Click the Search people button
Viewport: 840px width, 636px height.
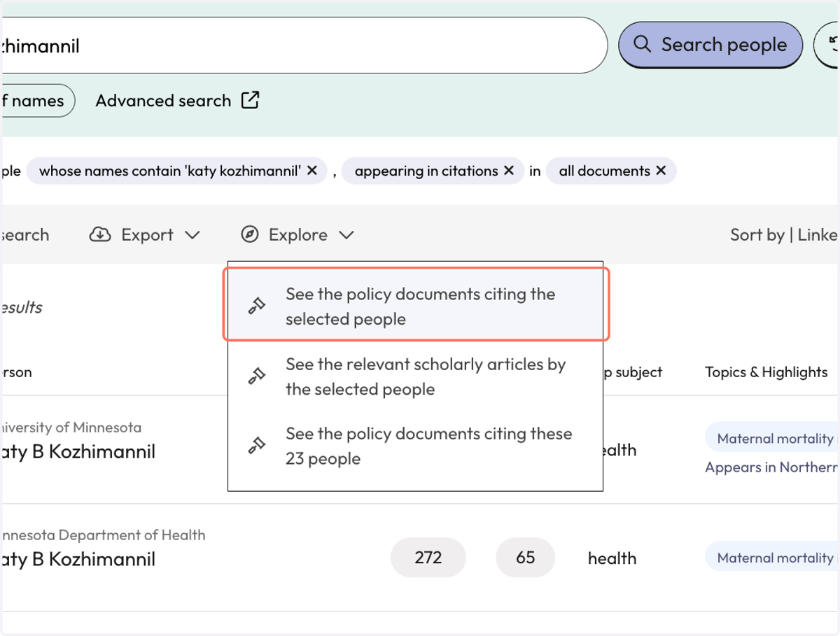[710, 45]
